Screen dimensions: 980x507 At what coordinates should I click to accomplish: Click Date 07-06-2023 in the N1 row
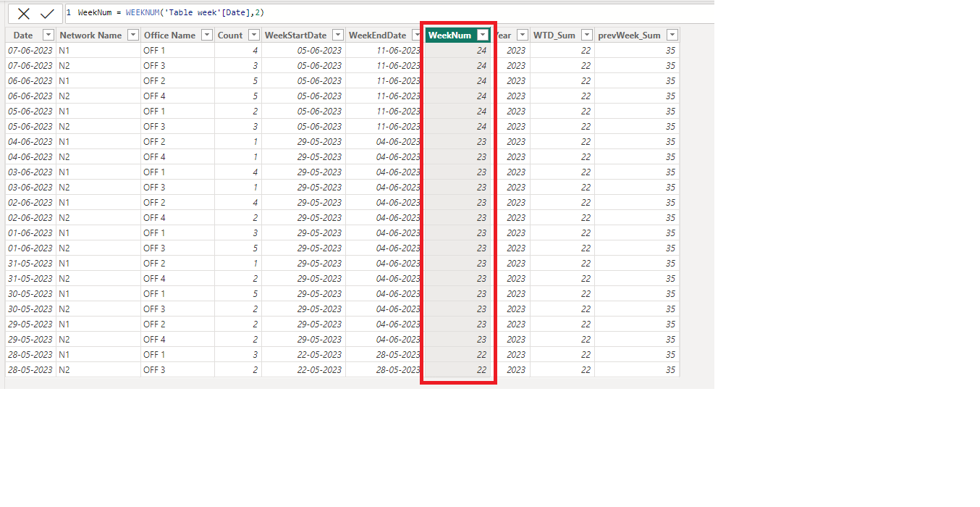click(30, 50)
